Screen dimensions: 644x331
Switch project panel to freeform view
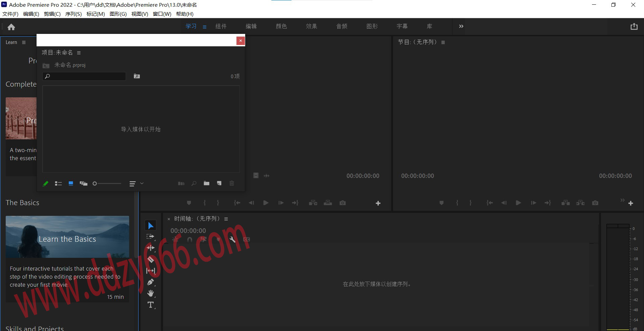tap(84, 184)
